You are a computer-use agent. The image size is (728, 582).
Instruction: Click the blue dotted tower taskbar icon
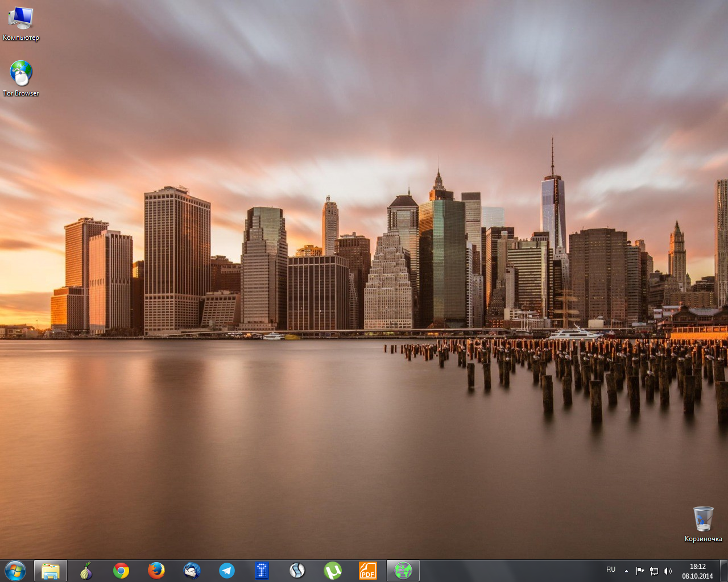pyautogui.click(x=262, y=571)
